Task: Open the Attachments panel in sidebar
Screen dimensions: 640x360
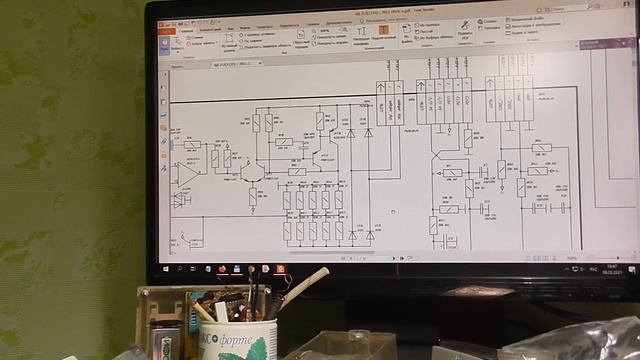Action: [164, 142]
